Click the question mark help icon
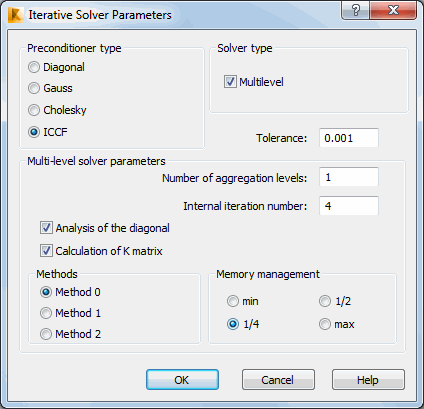The height and width of the screenshot is (409, 424). point(355,10)
